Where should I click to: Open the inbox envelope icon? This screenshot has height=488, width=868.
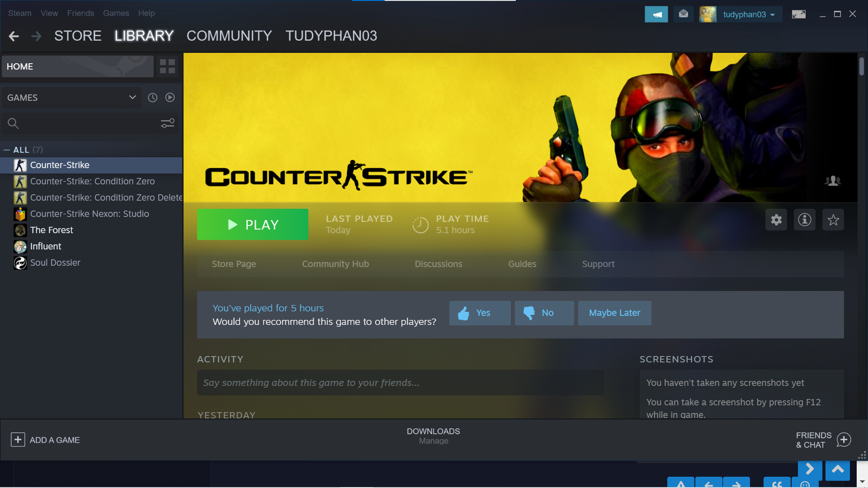(684, 14)
